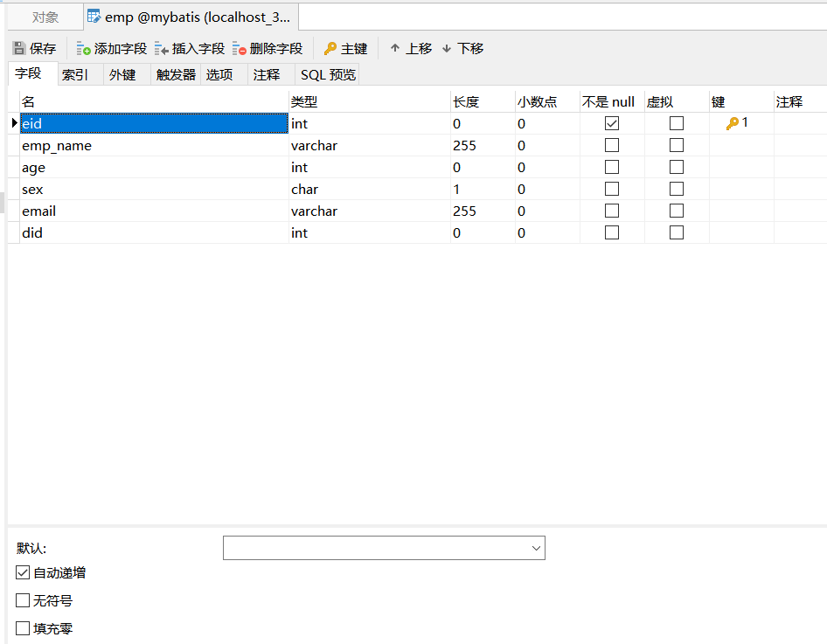This screenshot has width=827, height=644.
Task: Click the 255 length cell of emp_name
Action: 483,145
